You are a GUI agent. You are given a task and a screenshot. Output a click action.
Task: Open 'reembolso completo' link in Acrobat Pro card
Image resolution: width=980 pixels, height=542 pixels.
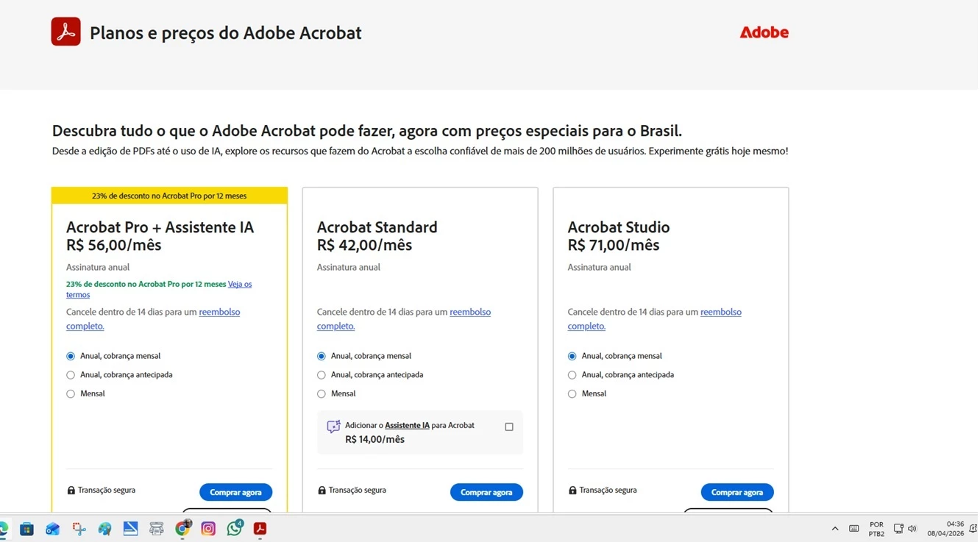[x=219, y=312]
